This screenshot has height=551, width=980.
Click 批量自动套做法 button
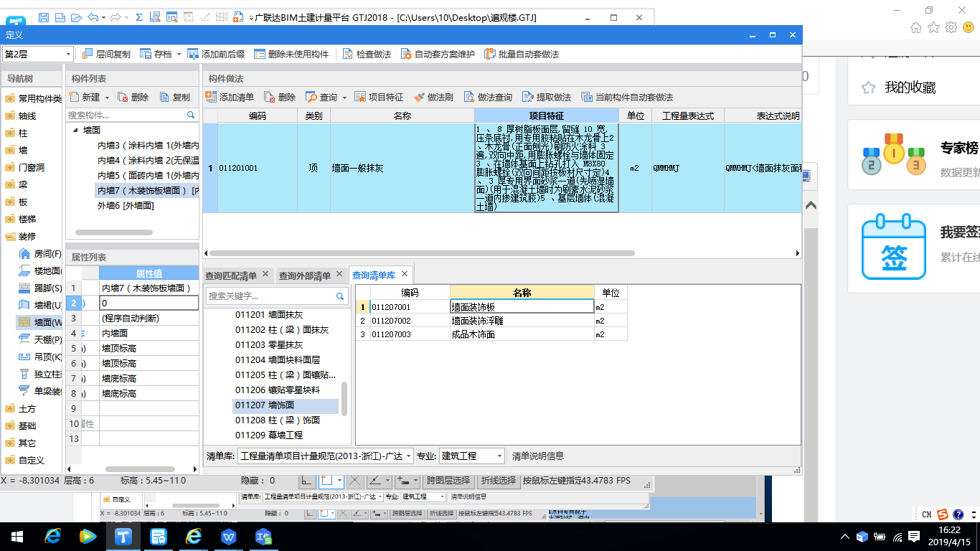(x=522, y=54)
